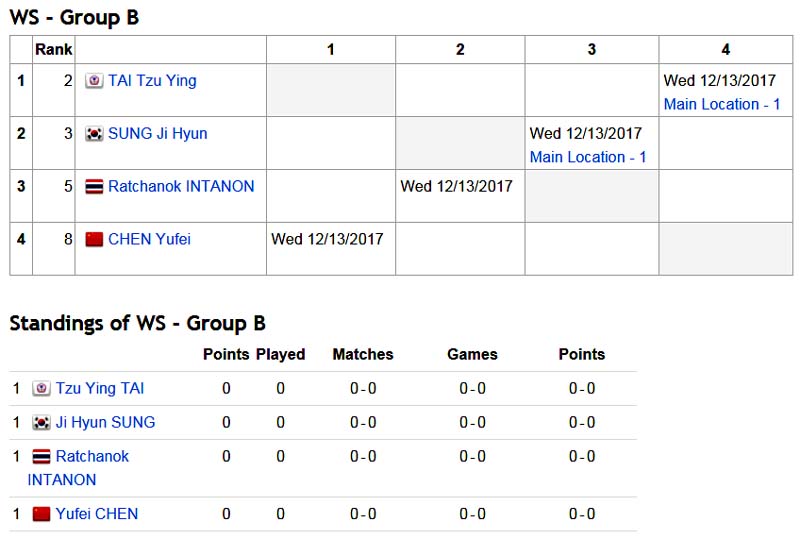Image resolution: width=800 pixels, height=539 pixels.
Task: Click Main Location - 1 link in SUNG Ji Hyun row
Action: (588, 157)
